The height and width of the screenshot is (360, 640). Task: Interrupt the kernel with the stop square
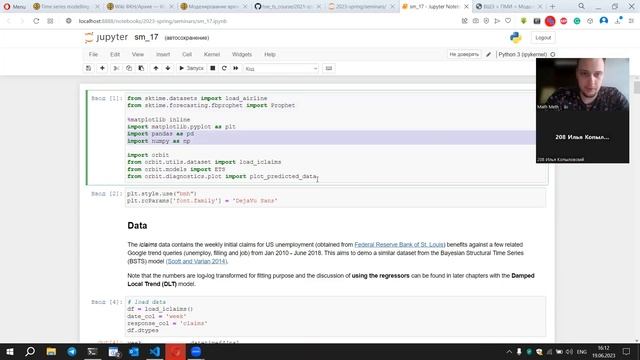tap(213, 68)
